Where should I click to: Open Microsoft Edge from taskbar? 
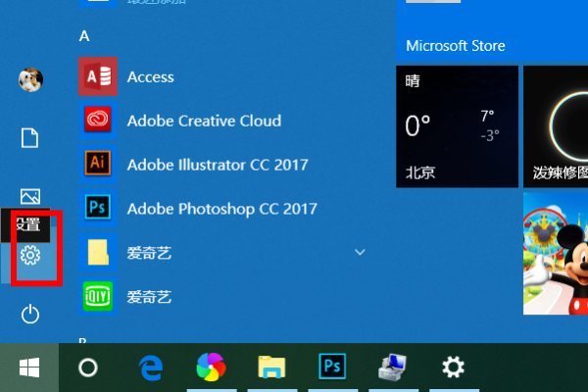(151, 367)
